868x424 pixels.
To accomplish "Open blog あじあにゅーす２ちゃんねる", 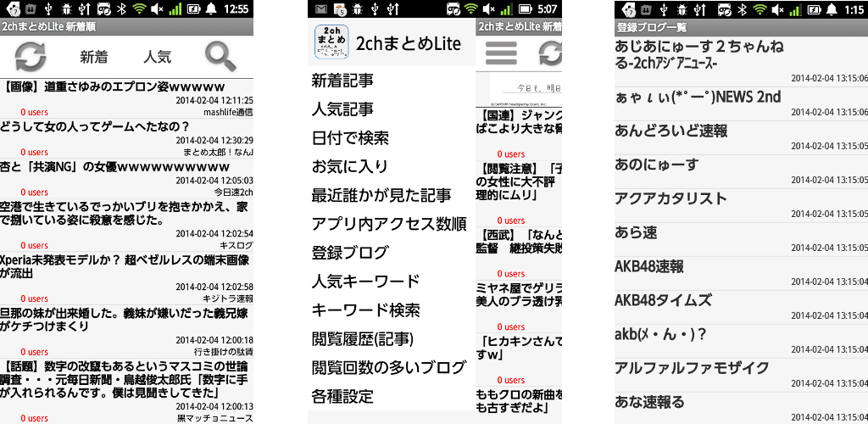I will click(741, 61).
